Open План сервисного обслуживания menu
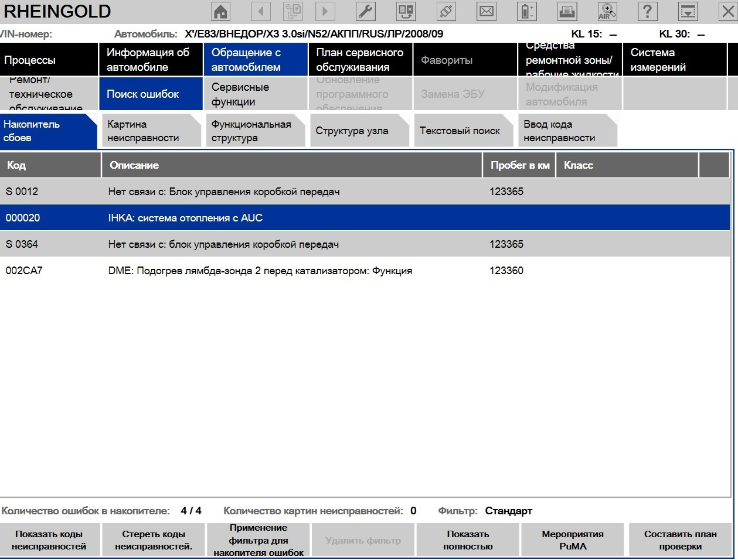The image size is (738, 560). [361, 60]
